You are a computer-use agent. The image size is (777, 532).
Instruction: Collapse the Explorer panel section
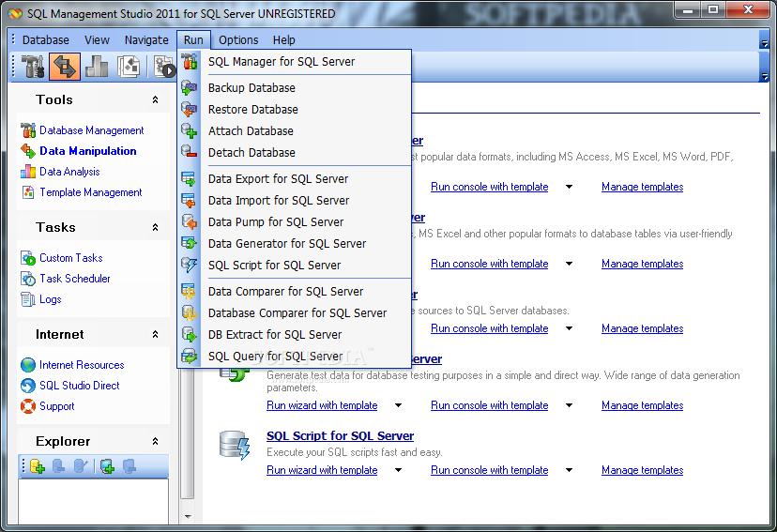tap(155, 441)
